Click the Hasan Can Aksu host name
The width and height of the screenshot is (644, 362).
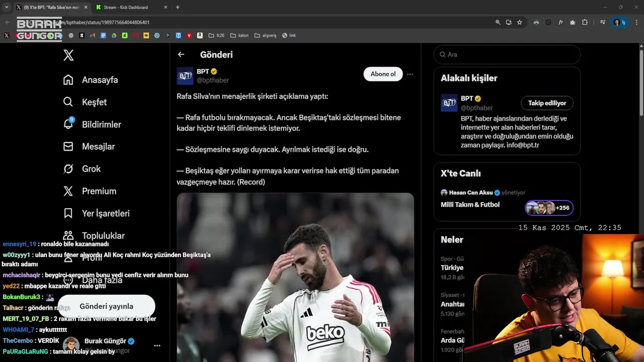[x=470, y=193]
